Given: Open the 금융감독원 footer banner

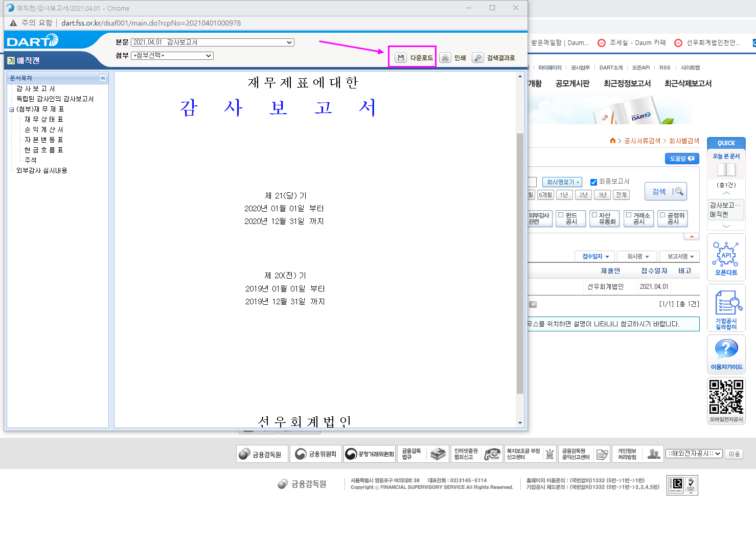Looking at the screenshot, I should (x=262, y=454).
